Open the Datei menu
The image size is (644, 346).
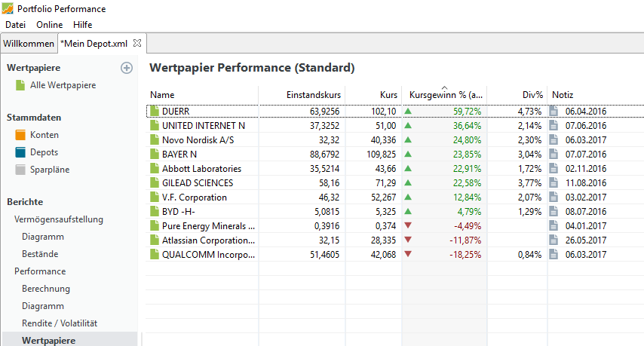(15, 25)
